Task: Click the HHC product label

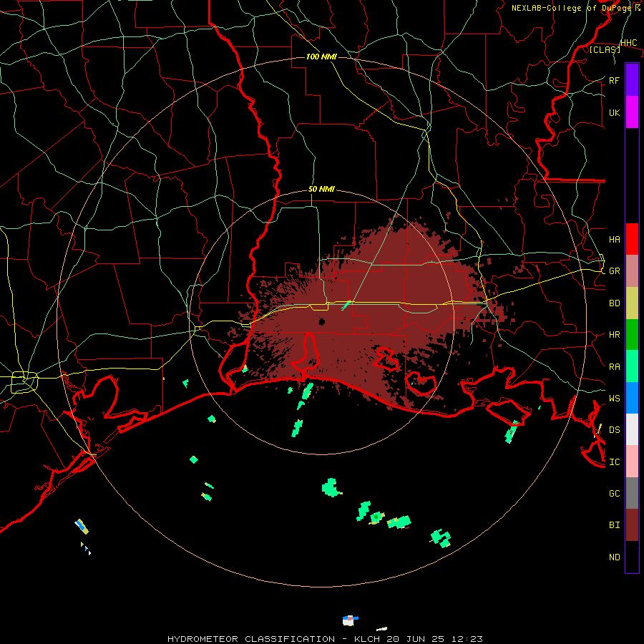Action: [x=629, y=43]
